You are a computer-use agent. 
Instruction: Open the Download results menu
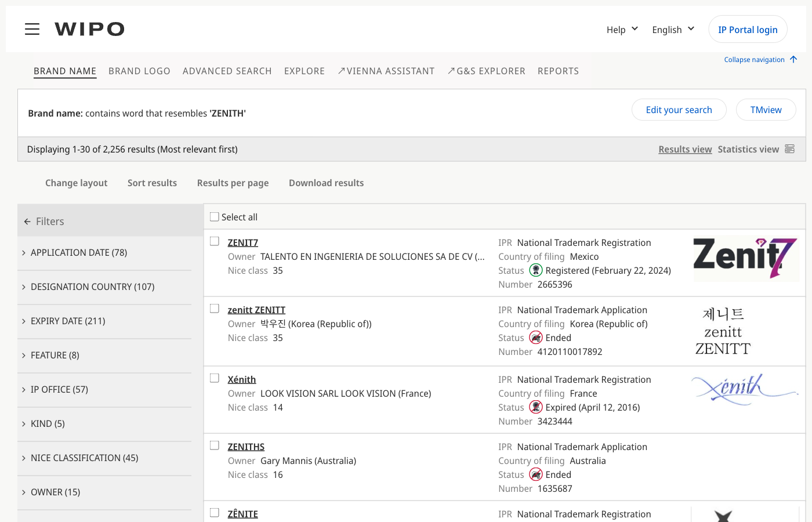(x=326, y=183)
